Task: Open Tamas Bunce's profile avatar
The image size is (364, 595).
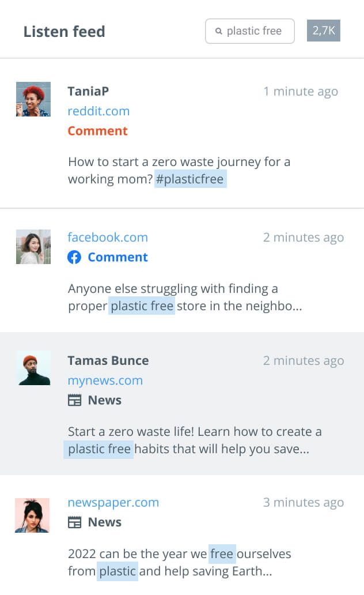Action: [x=33, y=368]
